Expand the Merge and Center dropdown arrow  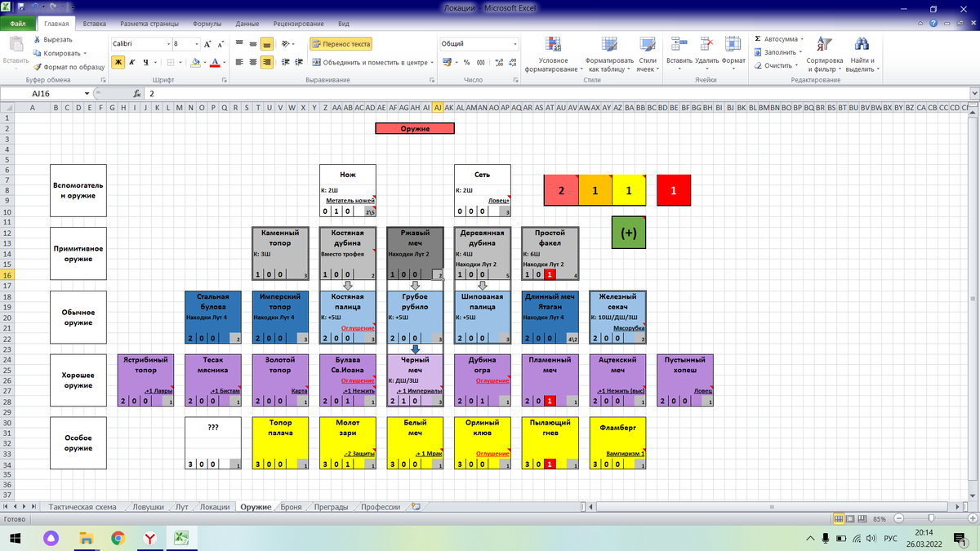pos(432,62)
